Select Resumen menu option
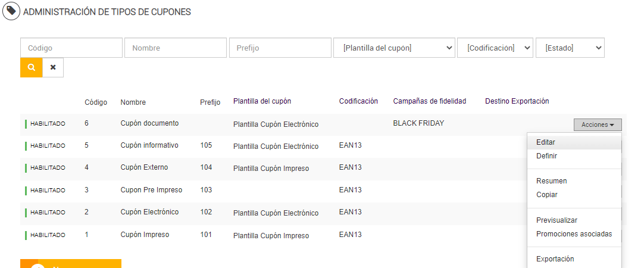This screenshot has height=268, width=644. pos(551,181)
